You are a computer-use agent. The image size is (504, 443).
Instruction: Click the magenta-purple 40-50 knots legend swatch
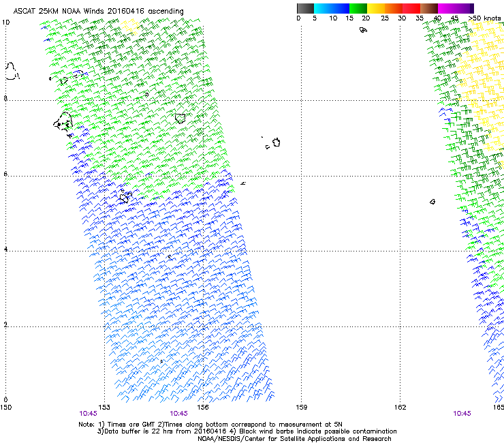456,8
